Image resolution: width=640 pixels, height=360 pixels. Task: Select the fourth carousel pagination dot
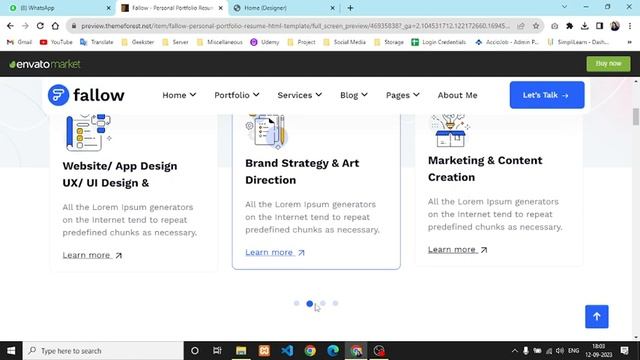click(x=336, y=303)
